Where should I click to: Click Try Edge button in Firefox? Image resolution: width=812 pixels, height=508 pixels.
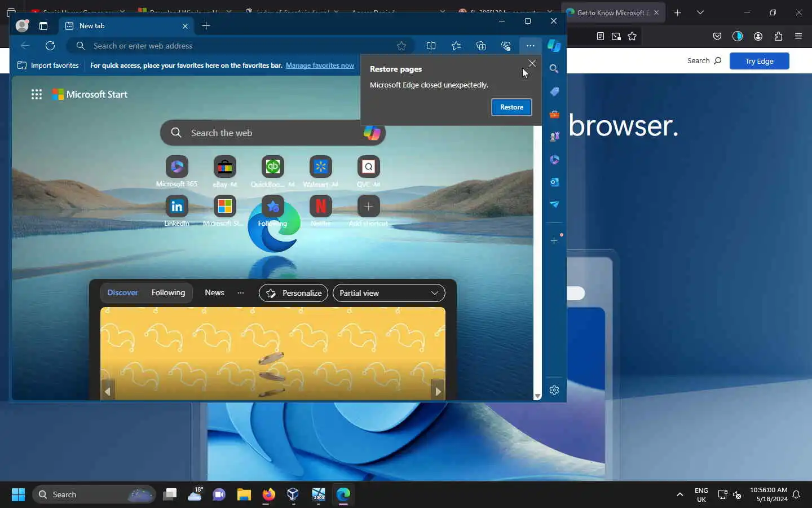759,61
